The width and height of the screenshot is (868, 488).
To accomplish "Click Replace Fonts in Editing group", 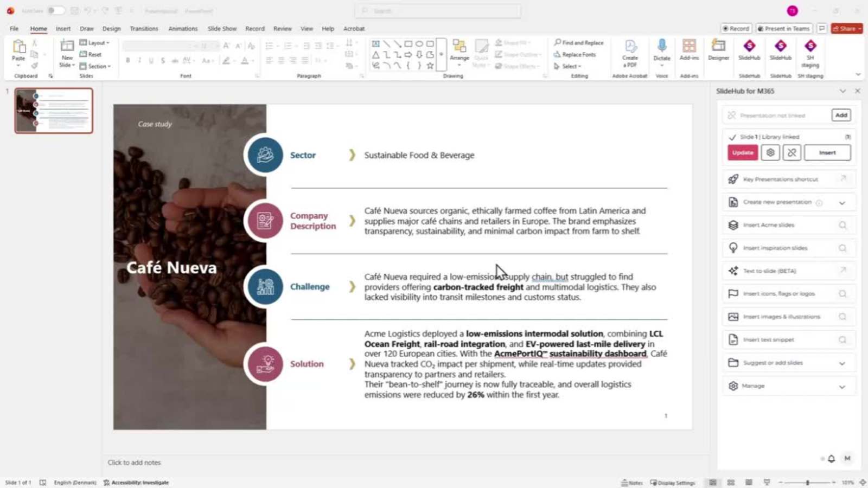I will [x=575, y=54].
